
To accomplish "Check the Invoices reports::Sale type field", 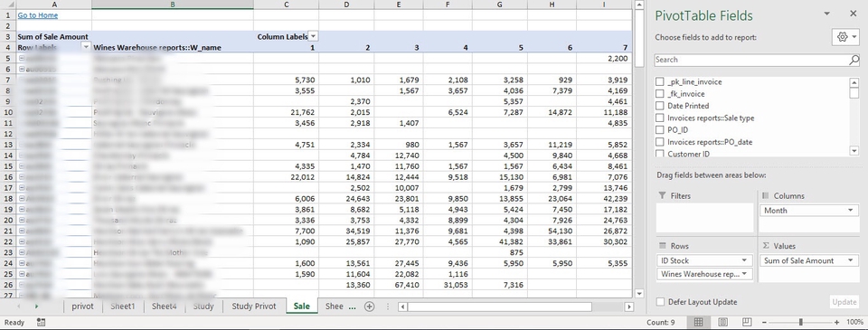I will click(x=659, y=118).
